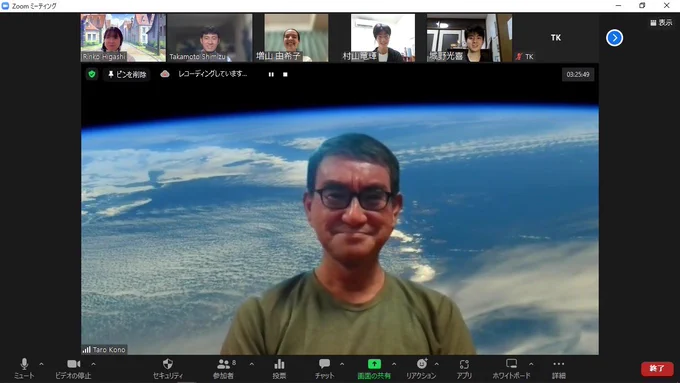Click the Taro Kono name label
Viewport: 680px width, 383px height.
tap(109, 350)
